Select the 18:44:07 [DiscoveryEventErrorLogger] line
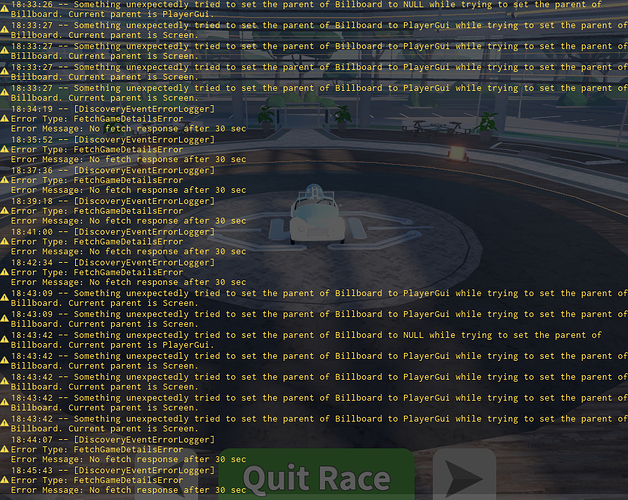The height and width of the screenshot is (500, 628). coord(113,440)
